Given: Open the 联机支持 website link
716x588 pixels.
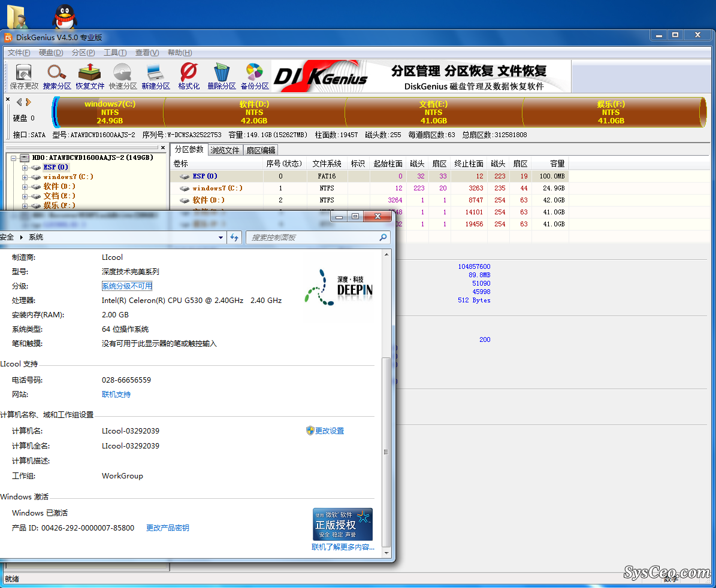Looking at the screenshot, I should [x=116, y=395].
